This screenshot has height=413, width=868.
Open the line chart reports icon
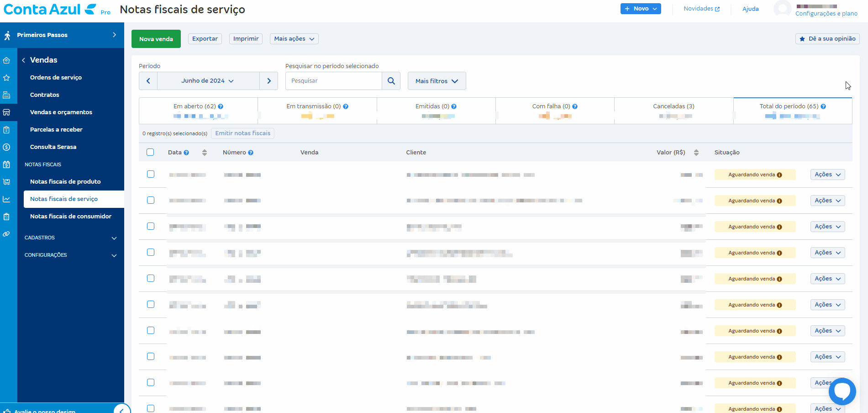click(x=6, y=199)
